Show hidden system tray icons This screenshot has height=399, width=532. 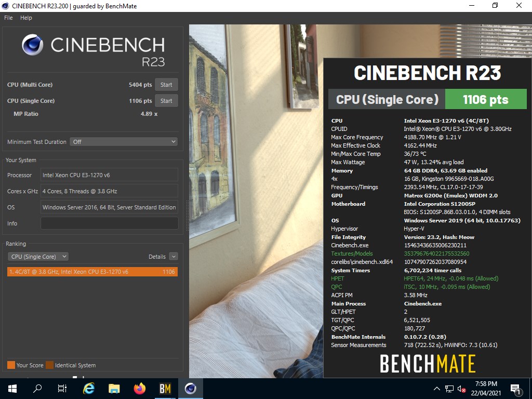coord(437,389)
